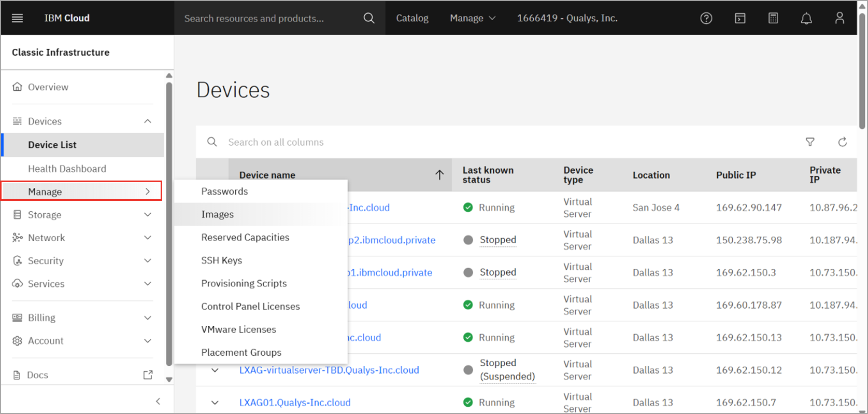Open the Catalog link in header
Viewport: 868px width, 414px height.
click(412, 18)
